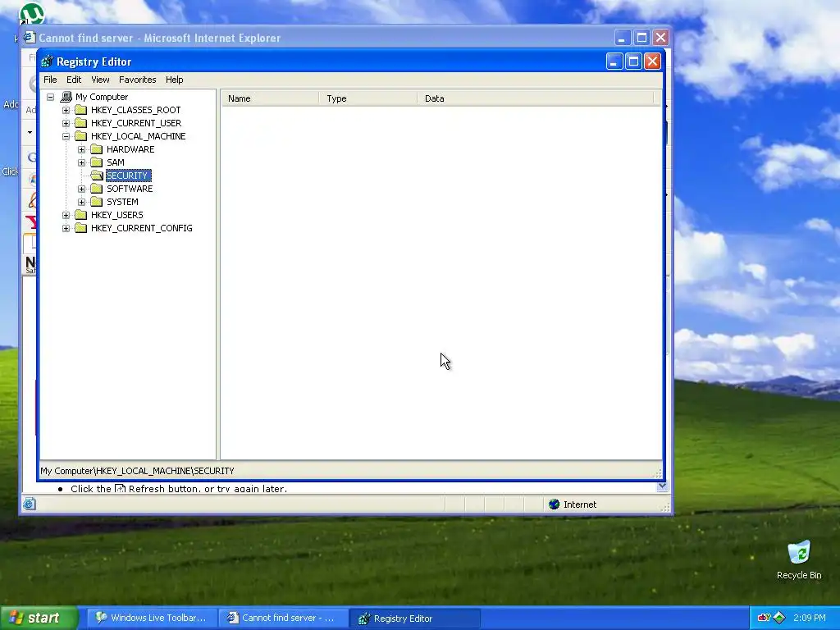Click the status bar registry path text

[x=137, y=471]
